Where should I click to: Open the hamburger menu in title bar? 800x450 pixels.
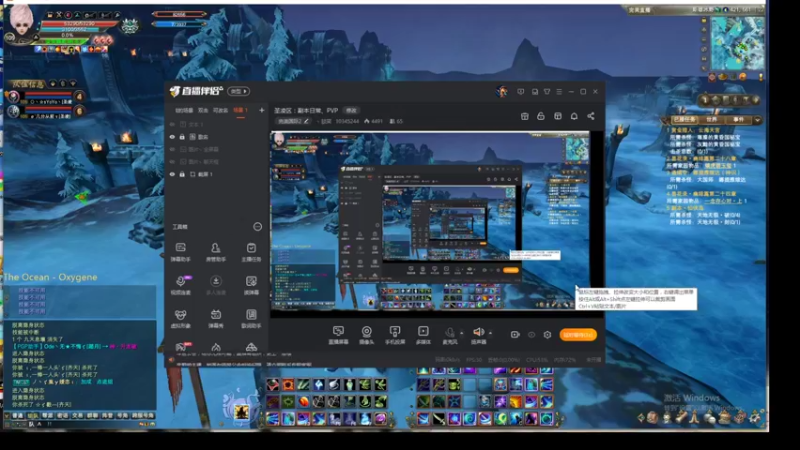559,92
